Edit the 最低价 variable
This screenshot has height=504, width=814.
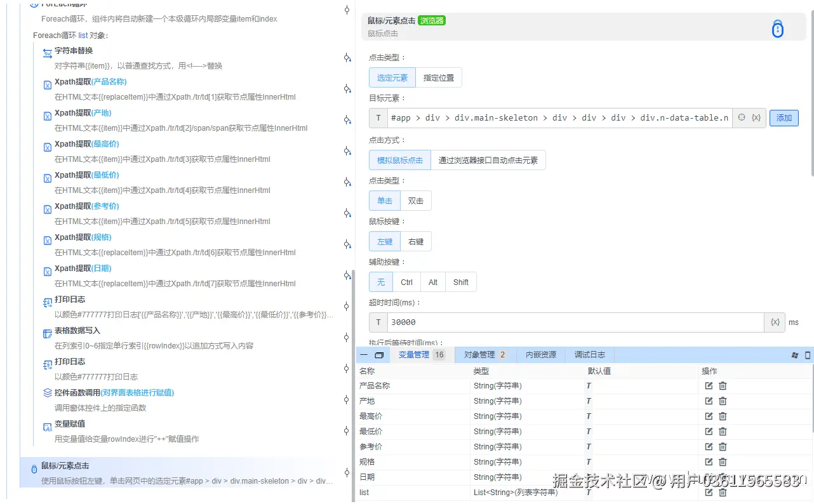point(709,431)
